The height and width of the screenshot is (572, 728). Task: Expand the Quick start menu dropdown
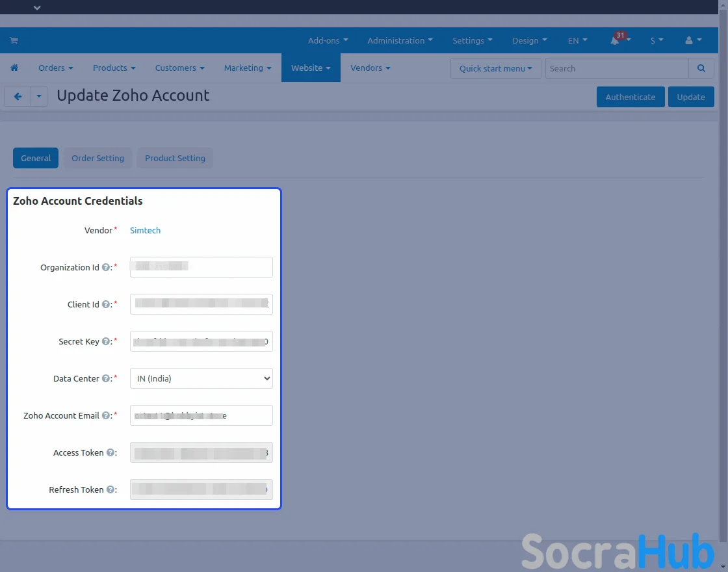point(495,68)
